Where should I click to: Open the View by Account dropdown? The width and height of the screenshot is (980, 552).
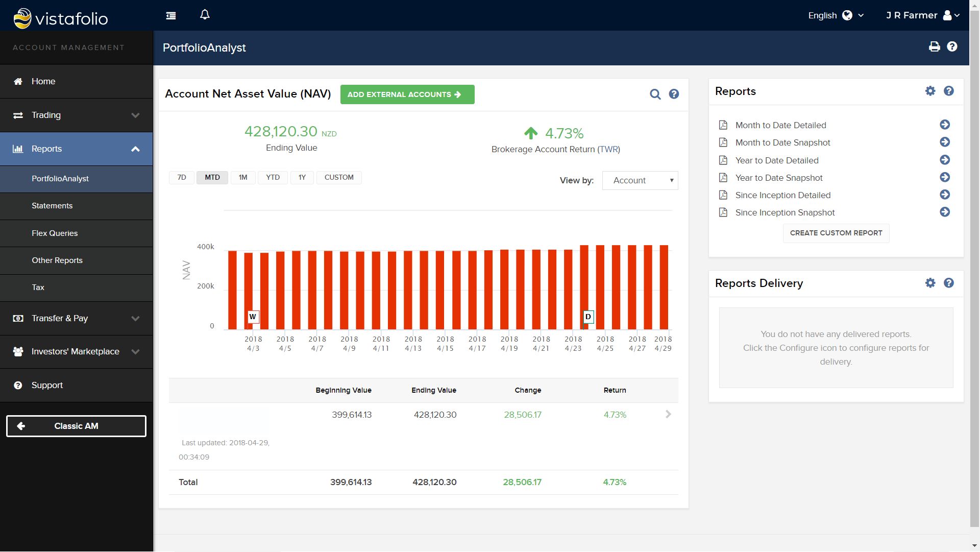coord(640,180)
